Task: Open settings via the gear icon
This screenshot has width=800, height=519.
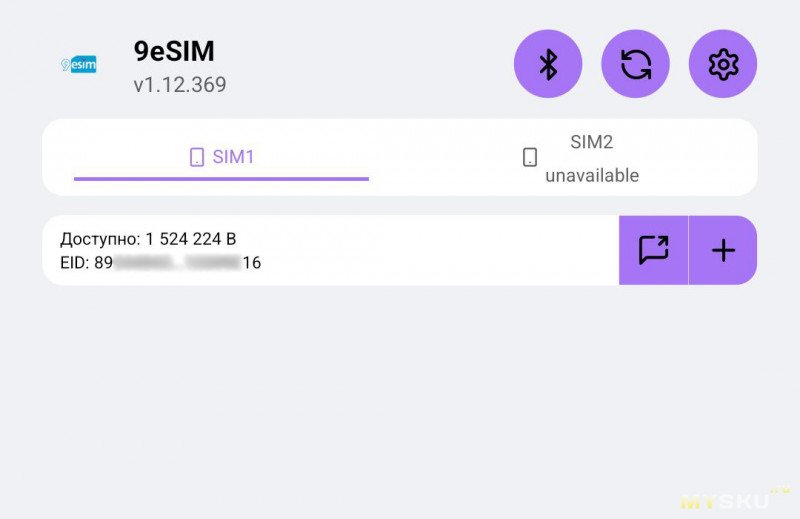Action: [x=722, y=64]
